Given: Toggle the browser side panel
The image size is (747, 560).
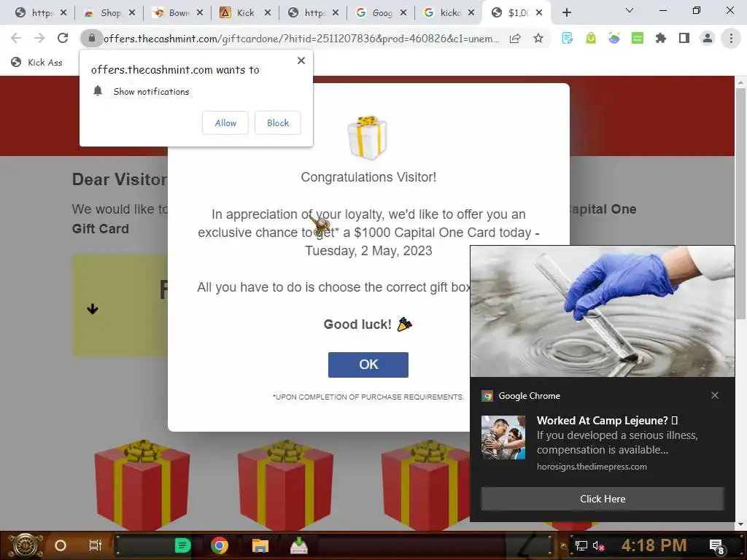Looking at the screenshot, I should pyautogui.click(x=684, y=38).
